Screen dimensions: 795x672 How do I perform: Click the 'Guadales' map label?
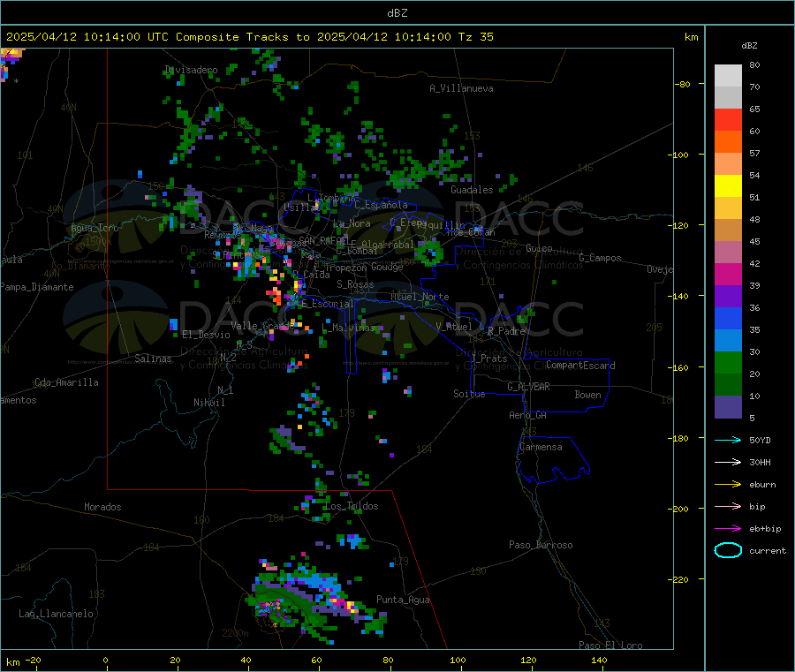coord(472,190)
